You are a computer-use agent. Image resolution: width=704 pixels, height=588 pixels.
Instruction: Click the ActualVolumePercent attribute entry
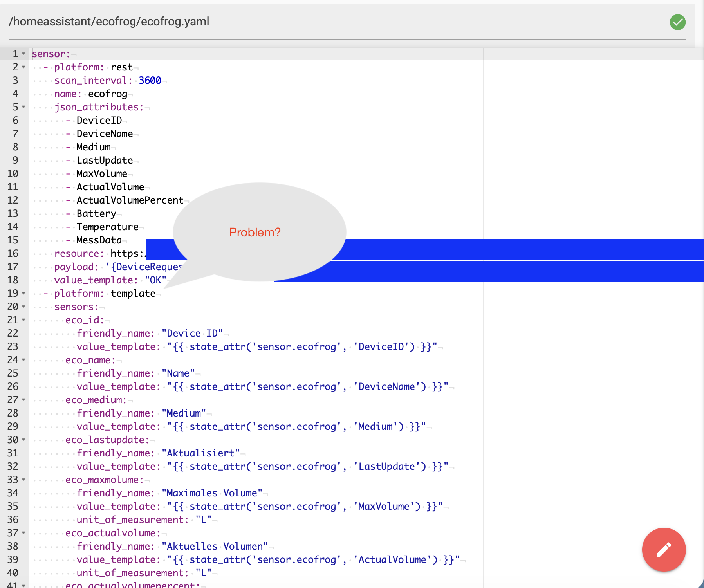(130, 200)
